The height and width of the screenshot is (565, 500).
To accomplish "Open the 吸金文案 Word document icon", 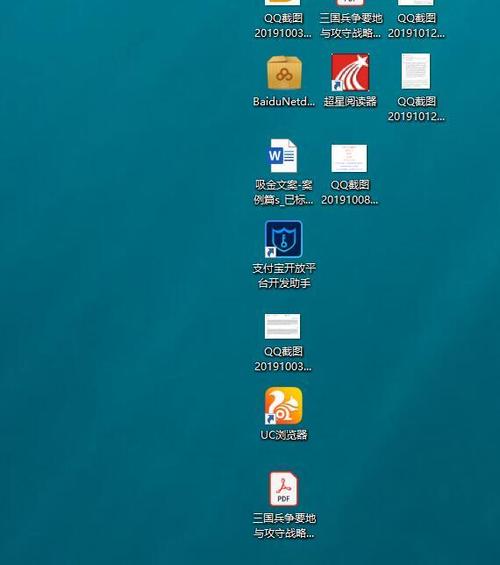I will [283, 156].
